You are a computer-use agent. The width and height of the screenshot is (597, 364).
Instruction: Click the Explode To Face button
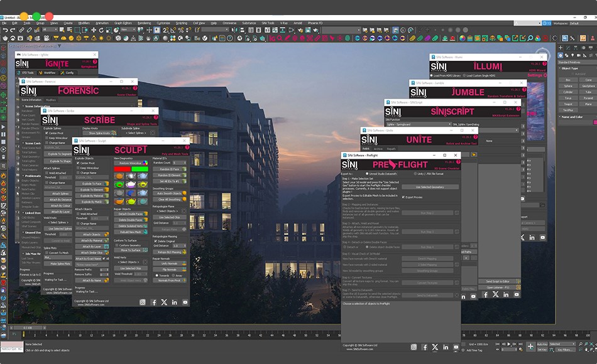92,183
